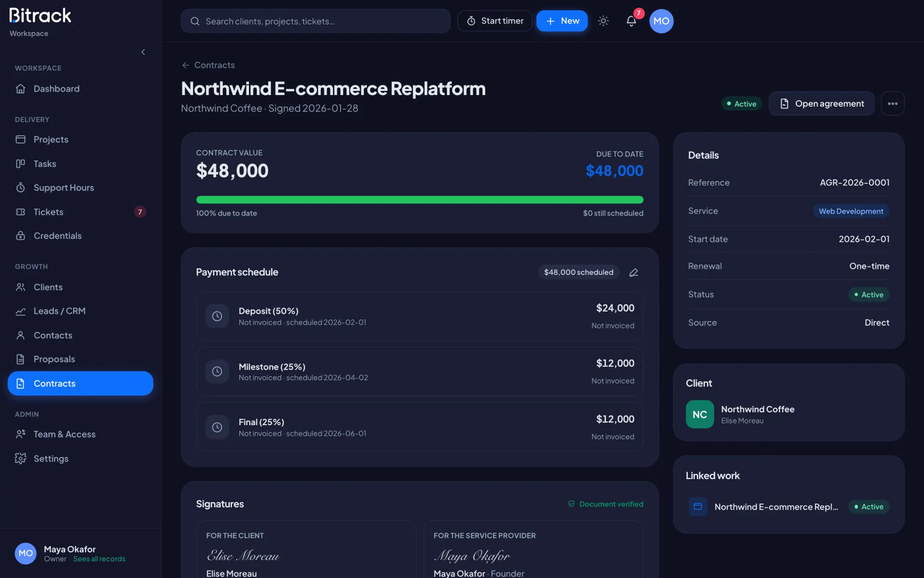Click the $48,000 scheduled badge
The height and width of the screenshot is (578, 924).
tap(579, 272)
